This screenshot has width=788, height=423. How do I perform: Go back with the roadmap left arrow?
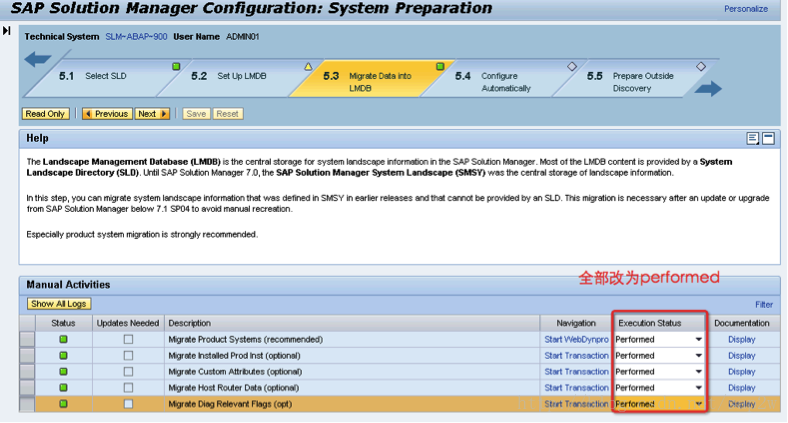click(38, 59)
